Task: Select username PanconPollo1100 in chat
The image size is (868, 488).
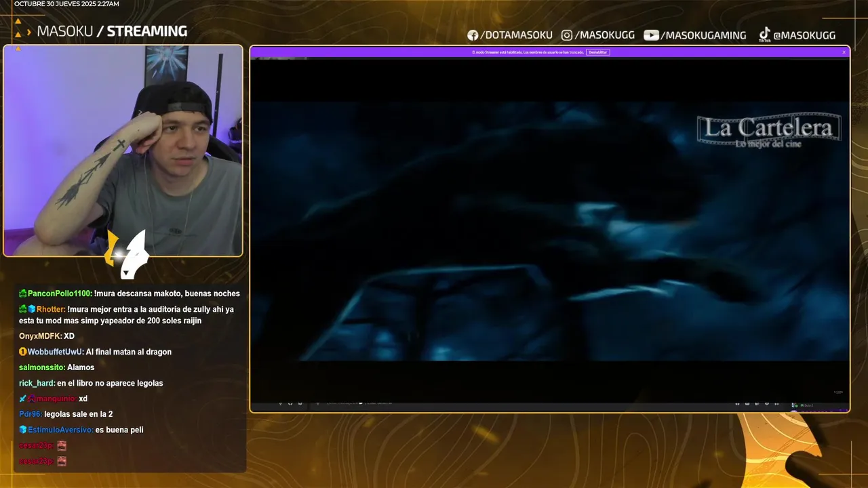Action: pos(59,293)
